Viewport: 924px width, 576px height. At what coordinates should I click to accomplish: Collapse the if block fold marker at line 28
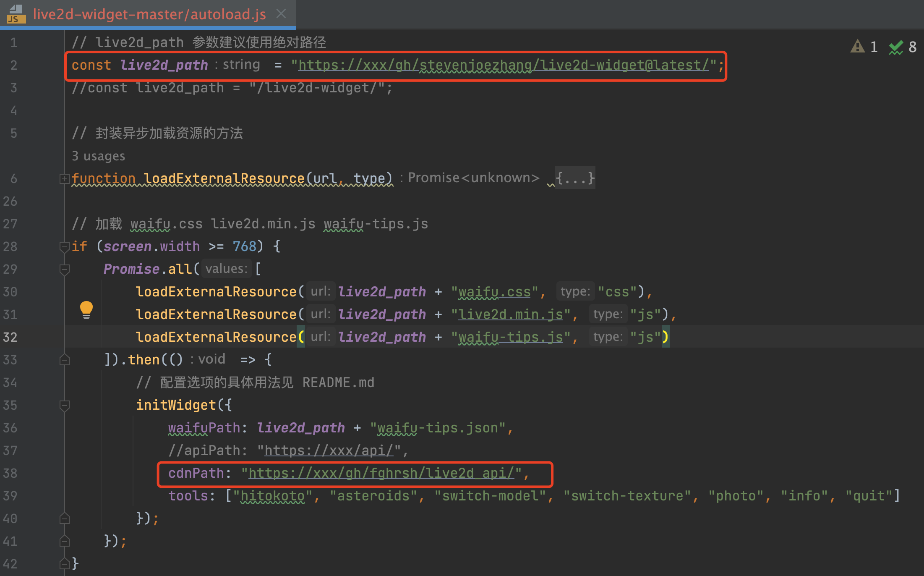(64, 247)
